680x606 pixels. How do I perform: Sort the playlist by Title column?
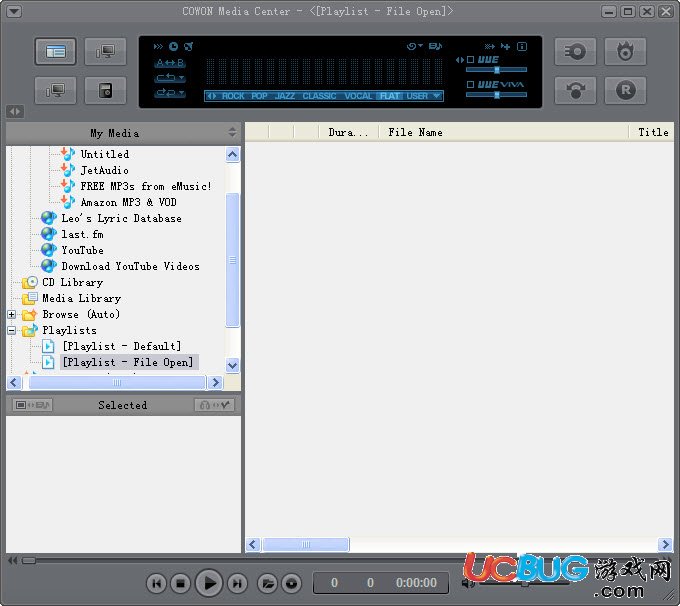point(651,132)
